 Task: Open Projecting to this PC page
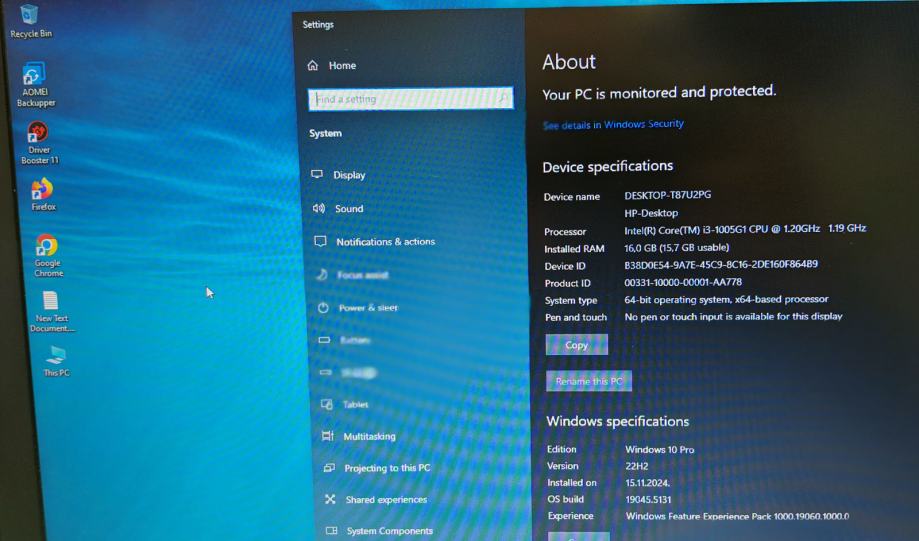[387, 468]
